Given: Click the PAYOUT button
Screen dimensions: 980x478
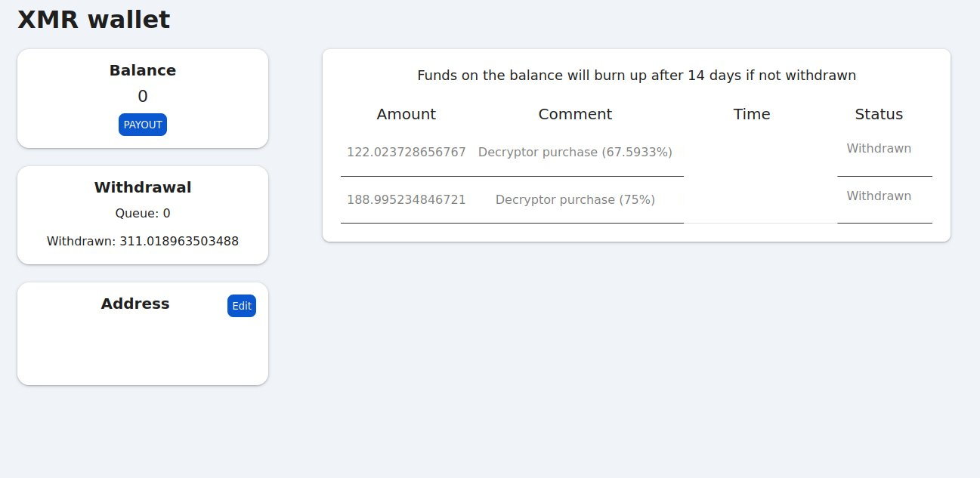Looking at the screenshot, I should point(143,125).
